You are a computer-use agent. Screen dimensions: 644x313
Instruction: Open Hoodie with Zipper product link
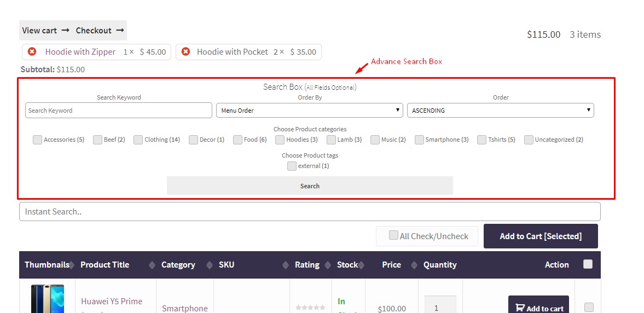point(80,52)
